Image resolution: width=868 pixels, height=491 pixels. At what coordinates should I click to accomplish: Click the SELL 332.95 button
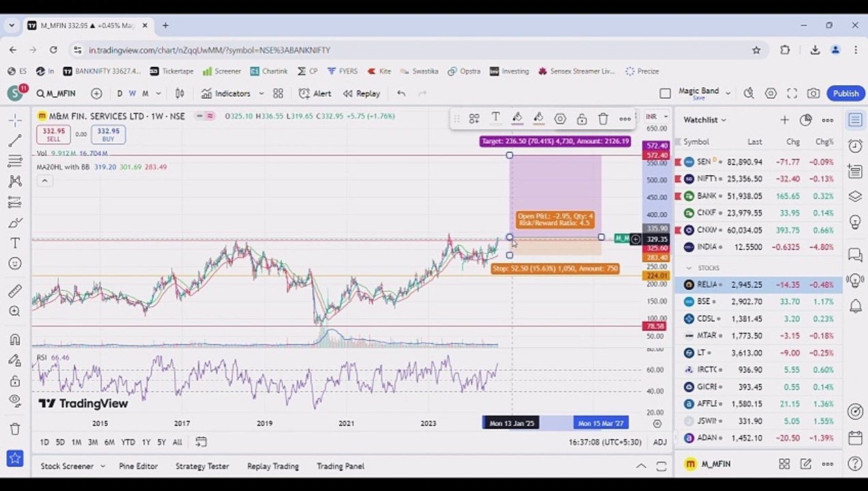tap(53, 134)
